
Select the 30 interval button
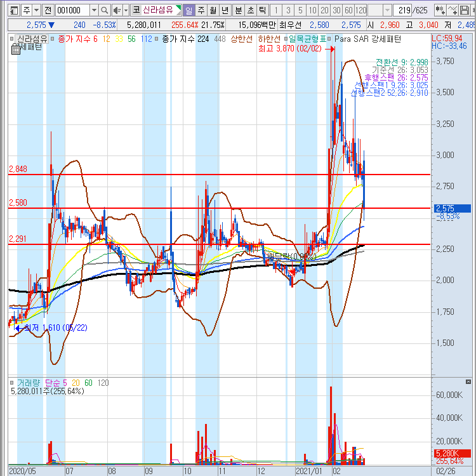[x=336, y=11]
